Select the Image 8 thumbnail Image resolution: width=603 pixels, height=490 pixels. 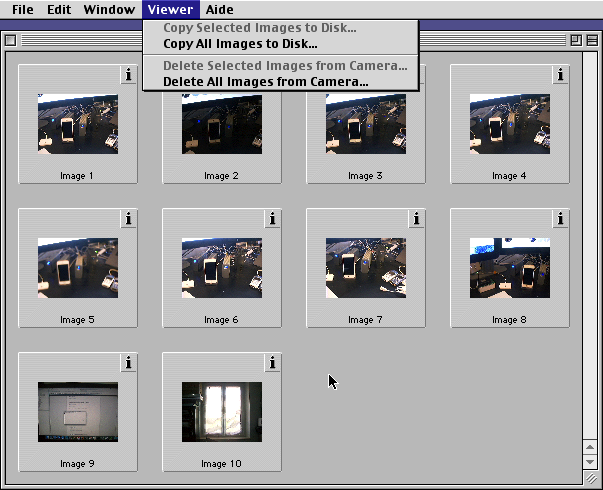[510, 268]
